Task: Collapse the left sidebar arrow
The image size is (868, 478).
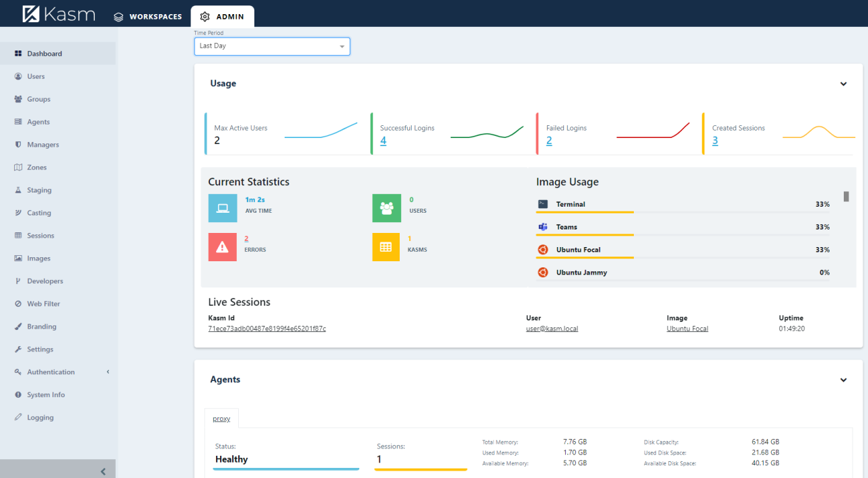Action: click(x=103, y=471)
